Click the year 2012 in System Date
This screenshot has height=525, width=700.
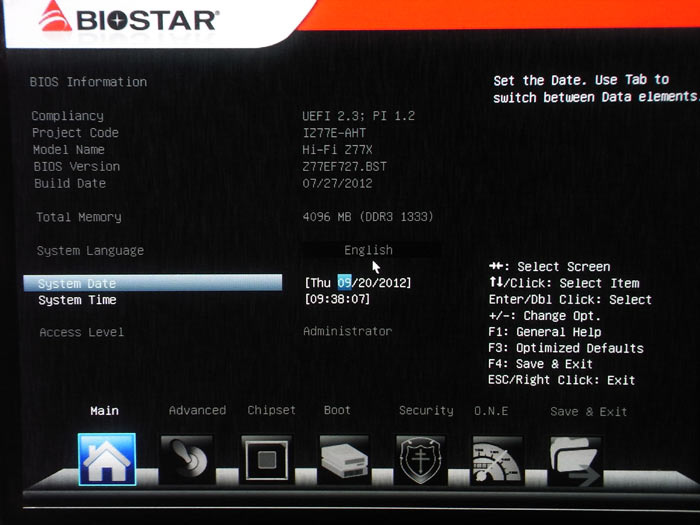[x=391, y=283]
